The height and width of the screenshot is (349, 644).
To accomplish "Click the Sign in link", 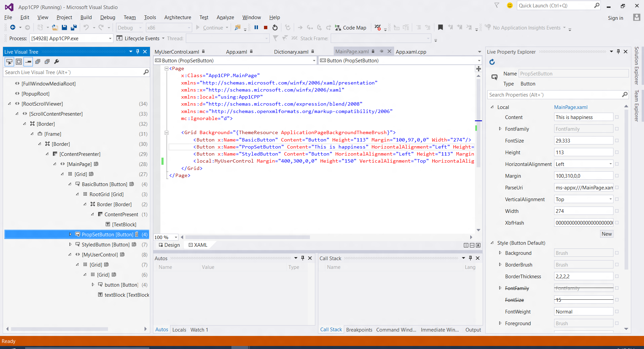I will point(616,18).
